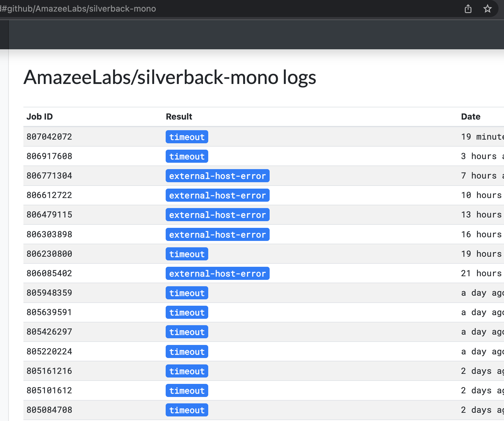Click the external-host-error badge for job 806085402
The image size is (504, 421).
tap(217, 273)
